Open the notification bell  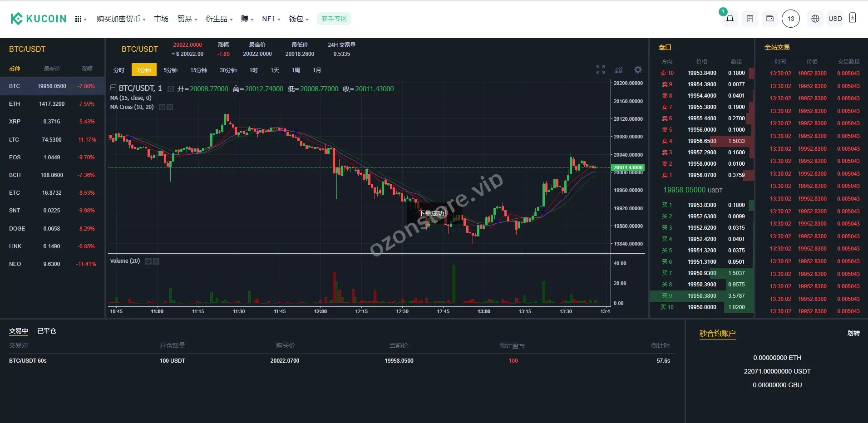(730, 19)
